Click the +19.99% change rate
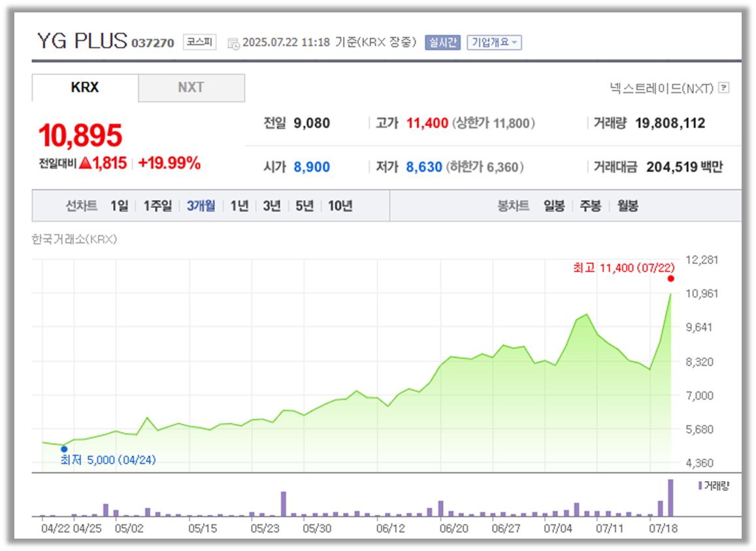756x551 pixels. 169,163
